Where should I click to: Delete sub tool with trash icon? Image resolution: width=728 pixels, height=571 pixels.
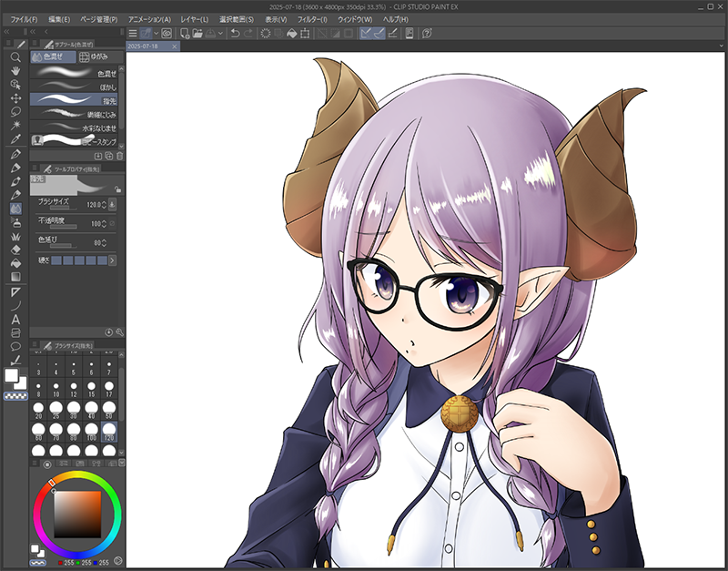pos(119,156)
